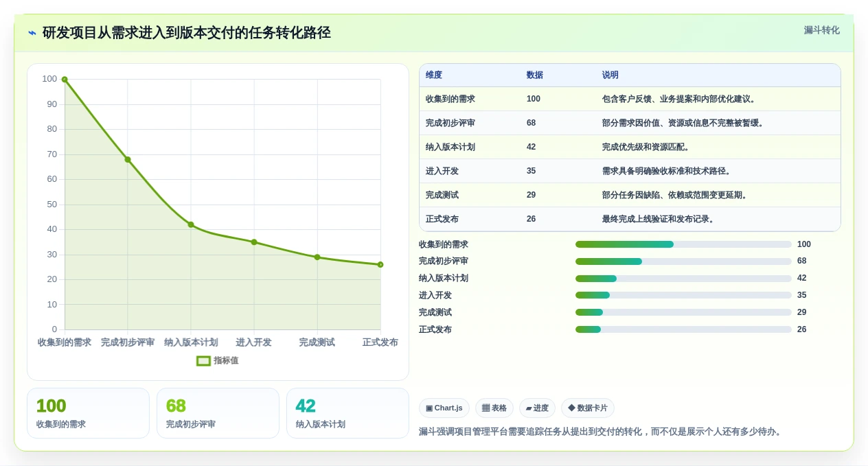
Task: Select the chart point for 收集到的需求
Action: click(x=65, y=80)
